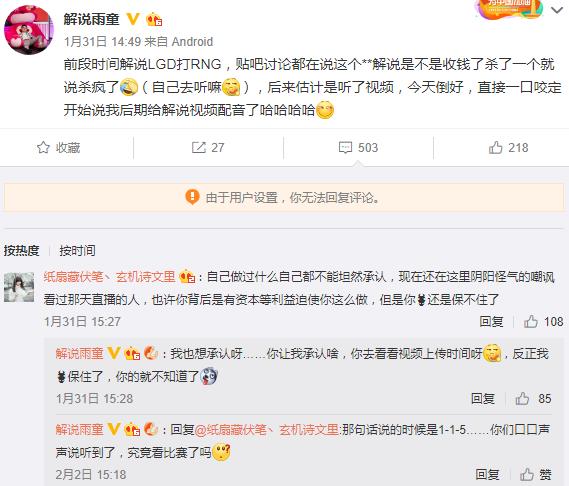Open commenter 纸扇藏伏笔、玄机诗文里 profile link

[x=109, y=277]
